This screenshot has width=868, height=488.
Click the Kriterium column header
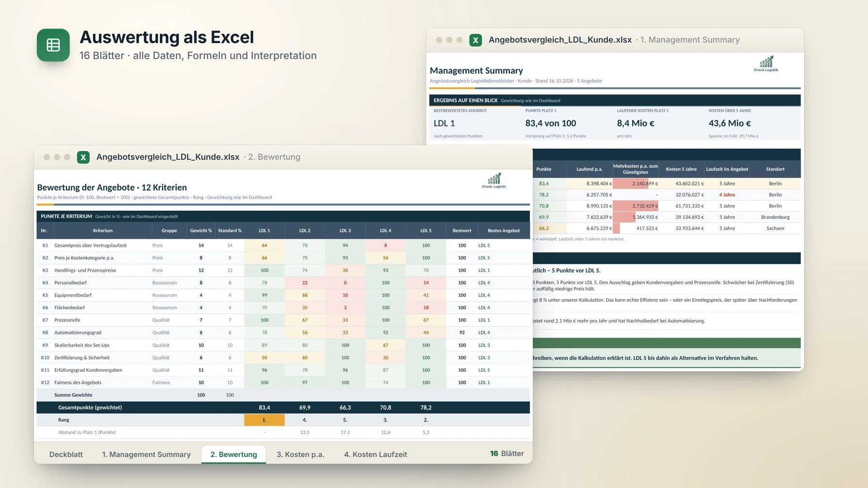[x=103, y=231]
